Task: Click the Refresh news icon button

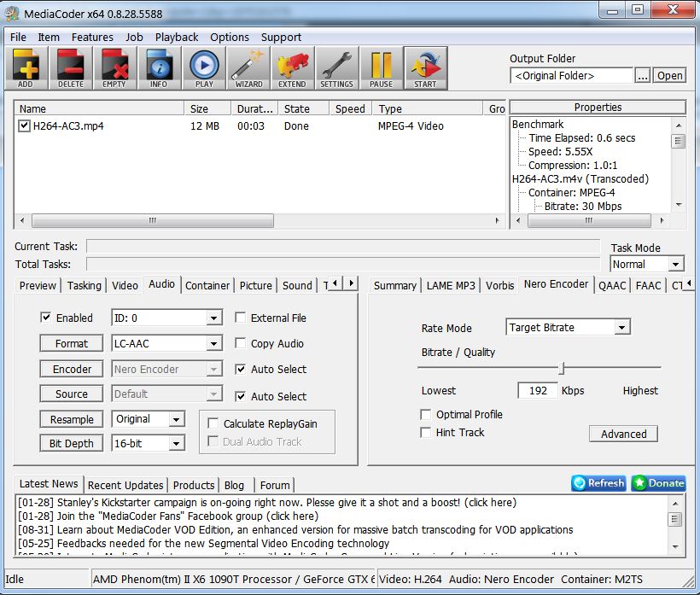Action: [598, 483]
